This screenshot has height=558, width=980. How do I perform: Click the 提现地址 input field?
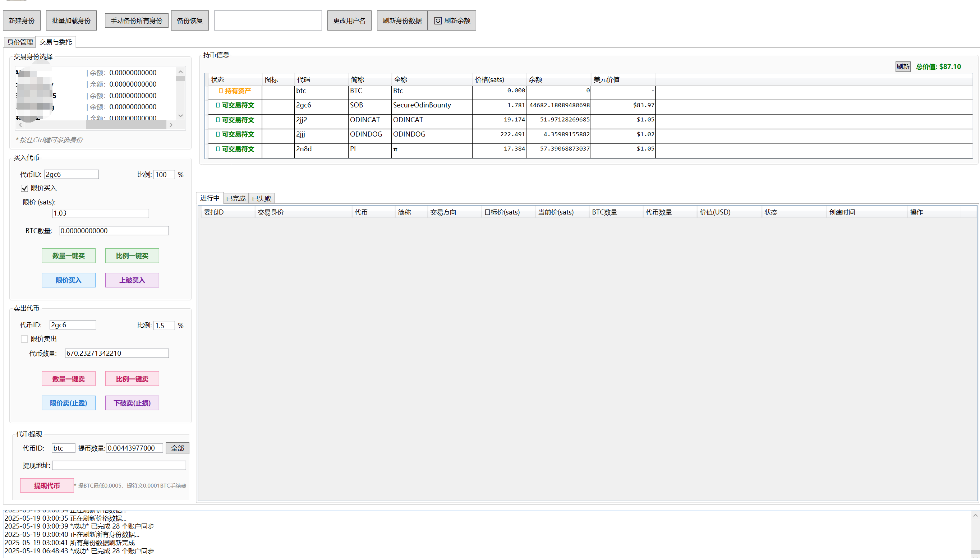point(119,466)
